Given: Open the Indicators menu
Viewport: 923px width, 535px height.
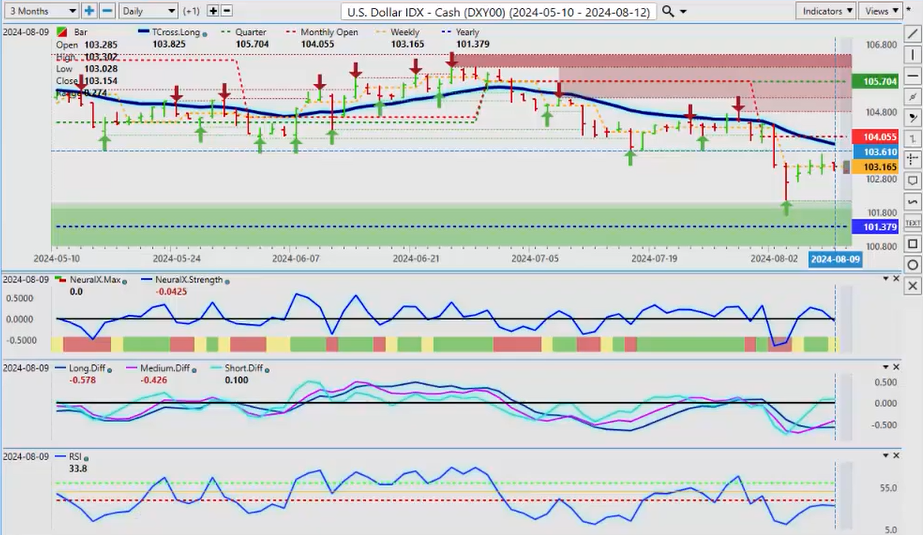Looking at the screenshot, I should (x=827, y=11).
